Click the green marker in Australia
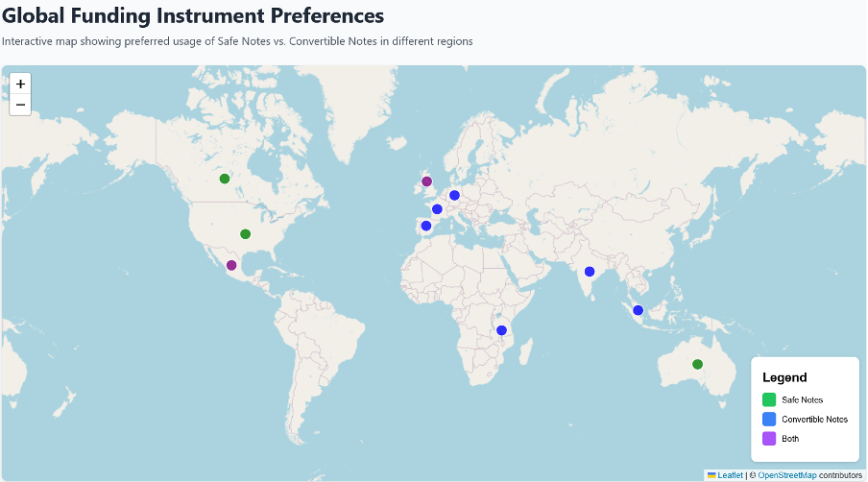Viewport: 868px width, 482px height. [x=697, y=364]
